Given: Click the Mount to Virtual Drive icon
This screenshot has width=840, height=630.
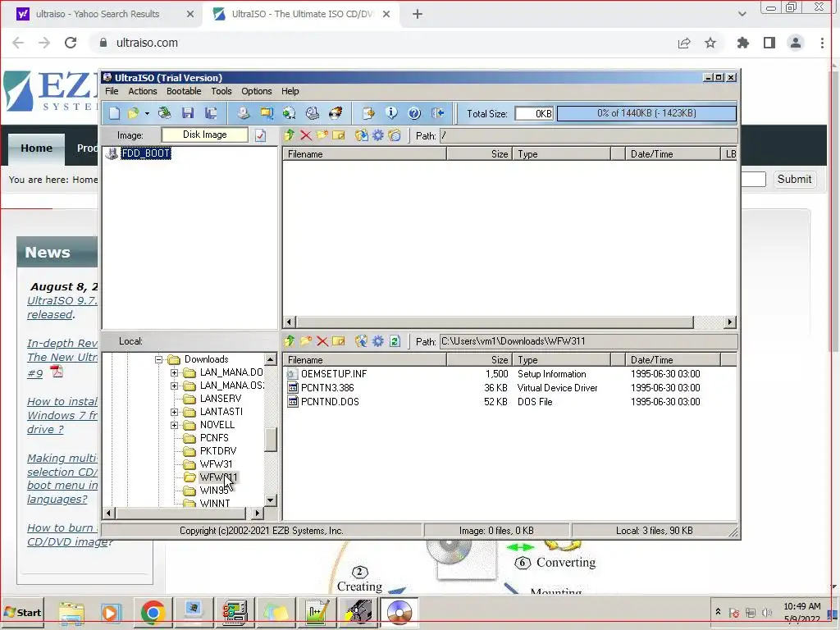Looking at the screenshot, I should coord(313,113).
